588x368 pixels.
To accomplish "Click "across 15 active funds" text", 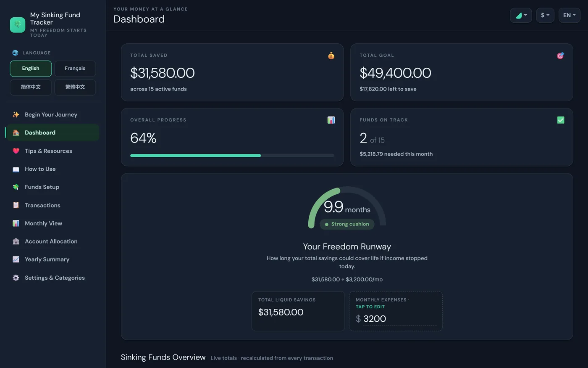I will pyautogui.click(x=158, y=89).
